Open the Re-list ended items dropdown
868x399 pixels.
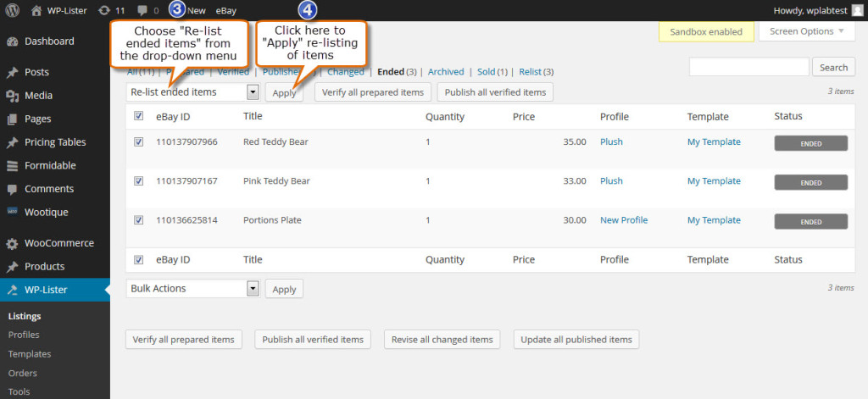(x=192, y=91)
